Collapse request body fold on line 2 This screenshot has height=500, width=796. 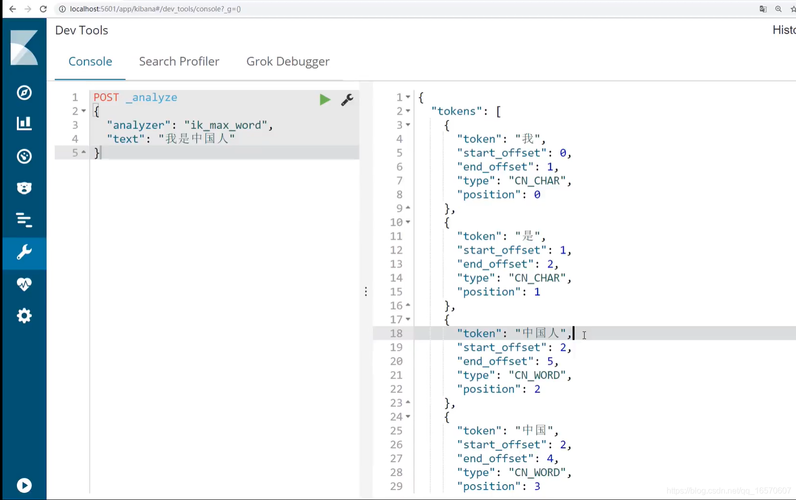click(x=83, y=111)
